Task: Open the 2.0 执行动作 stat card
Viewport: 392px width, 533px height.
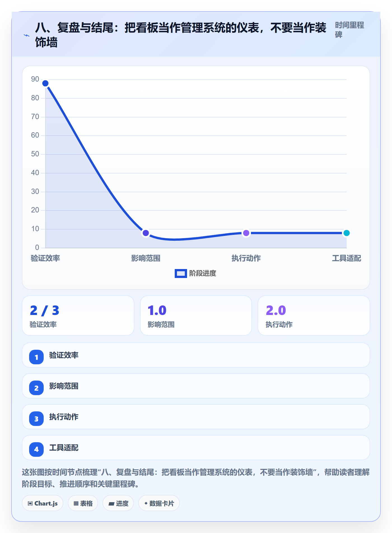Action: coord(314,316)
